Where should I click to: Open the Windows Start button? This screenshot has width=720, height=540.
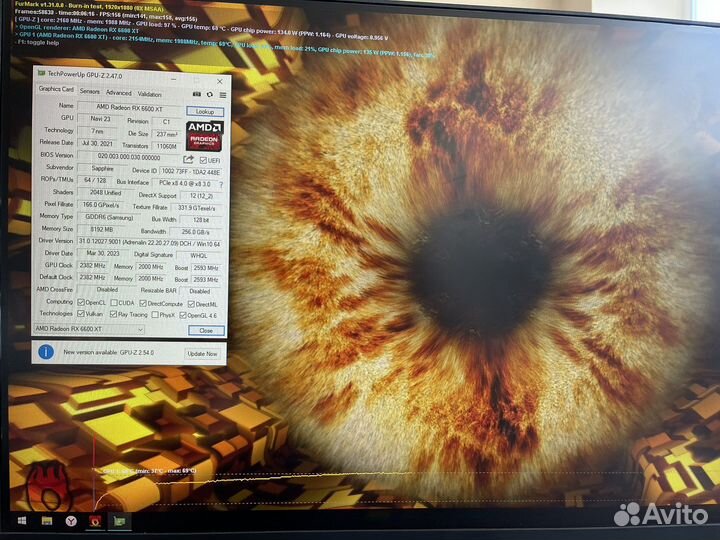[x=22, y=520]
